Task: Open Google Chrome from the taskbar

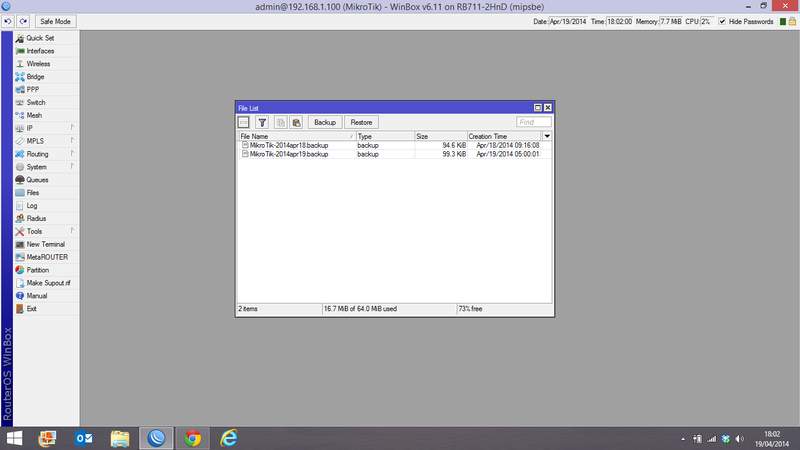Action: click(x=193, y=438)
